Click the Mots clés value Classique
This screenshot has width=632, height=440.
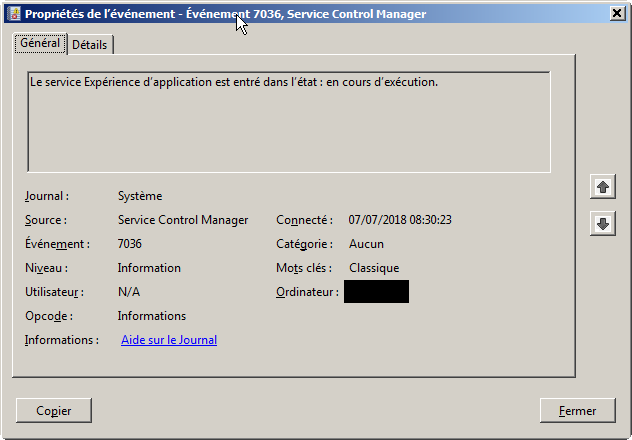click(374, 268)
